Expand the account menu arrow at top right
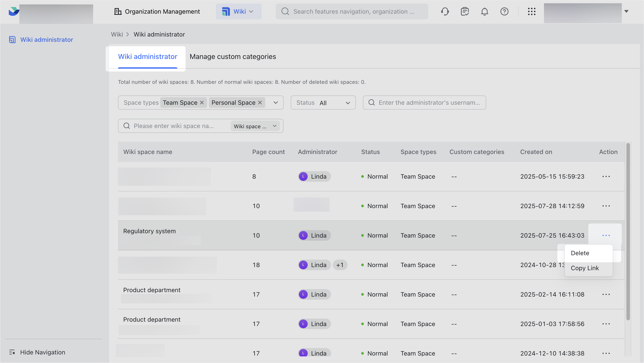 (x=626, y=11)
